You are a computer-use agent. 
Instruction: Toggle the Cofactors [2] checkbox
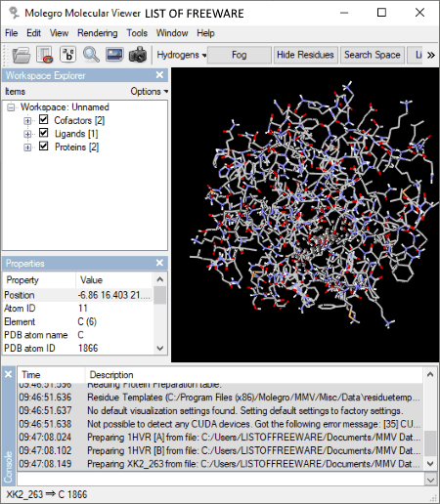click(43, 119)
